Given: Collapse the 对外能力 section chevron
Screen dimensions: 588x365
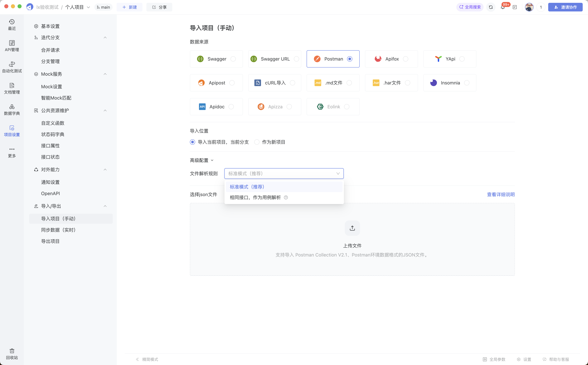Looking at the screenshot, I should 105,169.
